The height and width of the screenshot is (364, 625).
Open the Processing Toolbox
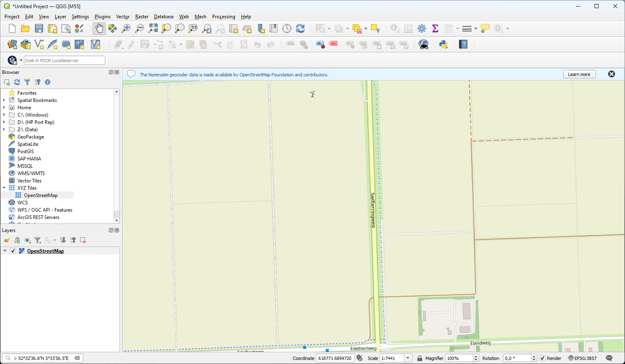pyautogui.click(x=422, y=28)
